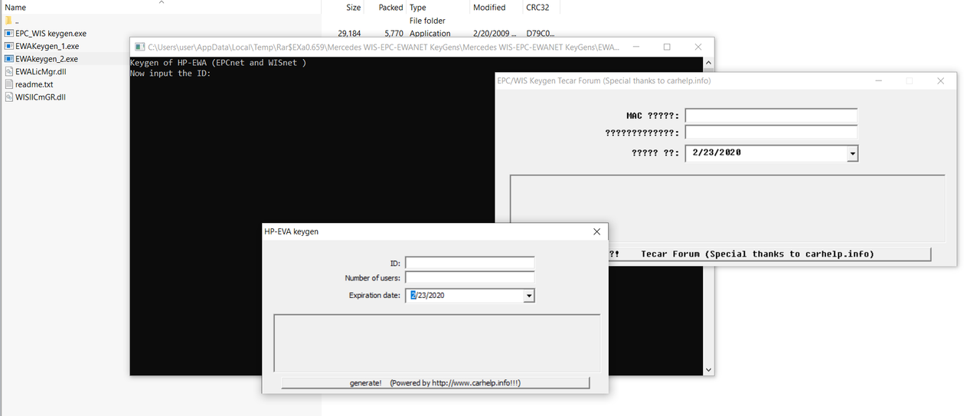
Task: Close the HP-EVA keygen dialog
Action: pos(597,231)
